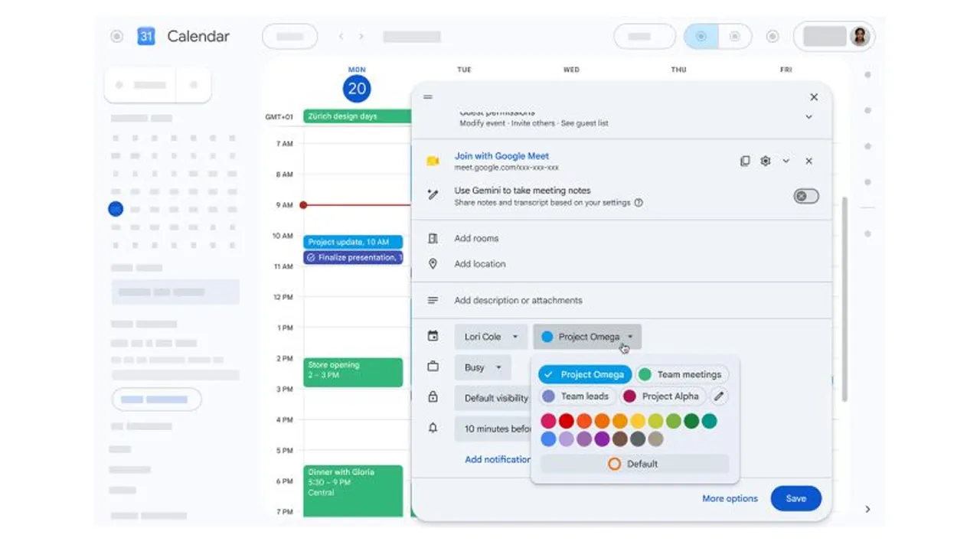Click Join with Google Meet link

(501, 156)
